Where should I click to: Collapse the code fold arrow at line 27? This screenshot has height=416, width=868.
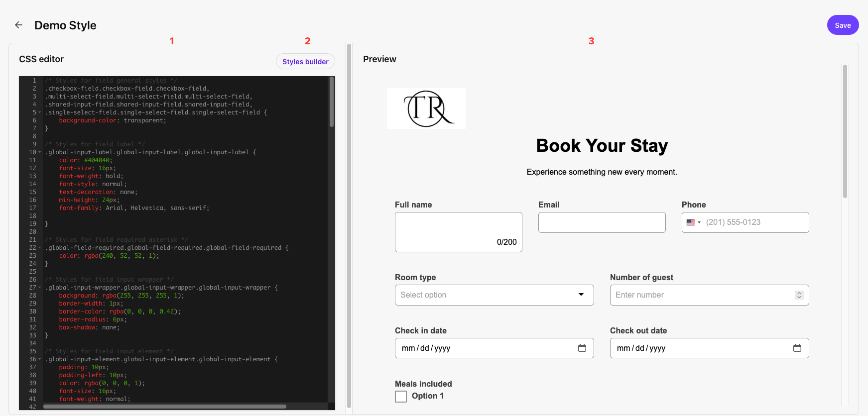point(40,288)
